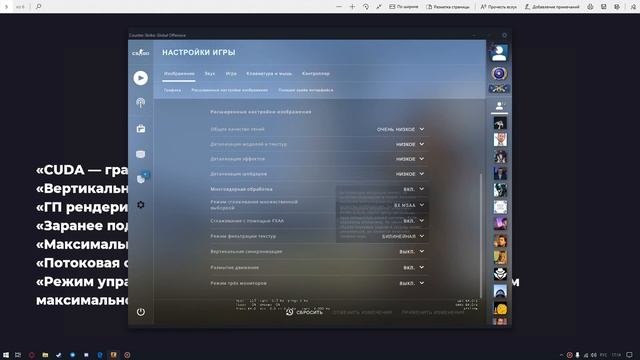Open the Многоядерная обработка dropdown
This screenshot has height=360, width=640.
tap(413, 189)
